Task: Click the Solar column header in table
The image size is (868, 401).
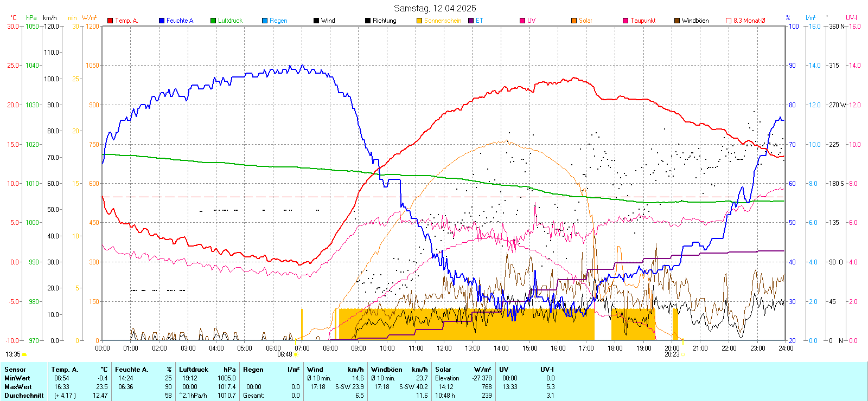Action: (443, 370)
